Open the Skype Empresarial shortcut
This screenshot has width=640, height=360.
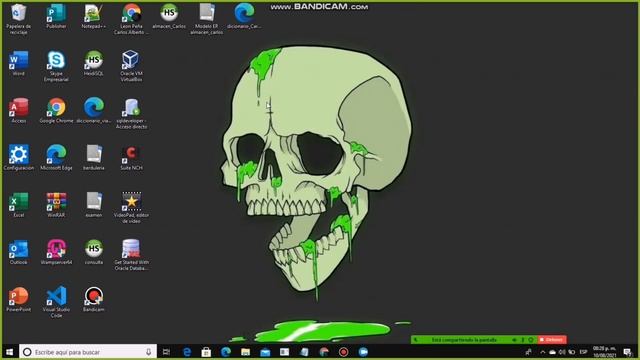click(x=56, y=66)
